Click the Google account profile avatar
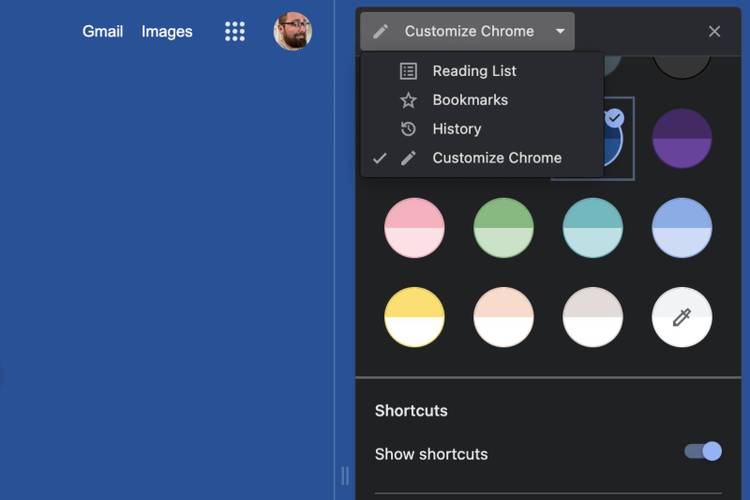The image size is (750, 500). pyautogui.click(x=293, y=31)
